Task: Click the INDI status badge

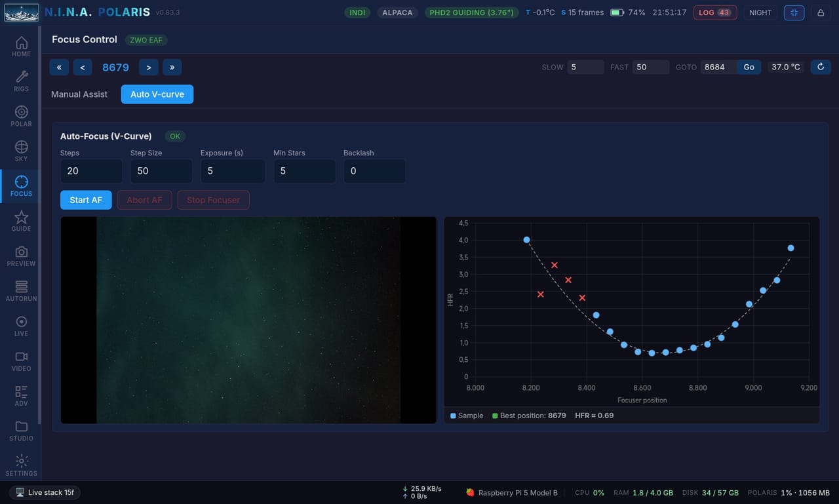Action: [x=357, y=12]
